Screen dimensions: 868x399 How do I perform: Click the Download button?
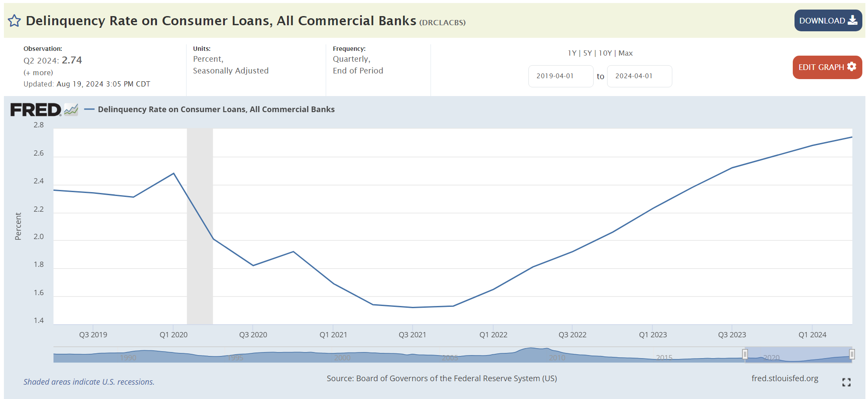tap(828, 20)
